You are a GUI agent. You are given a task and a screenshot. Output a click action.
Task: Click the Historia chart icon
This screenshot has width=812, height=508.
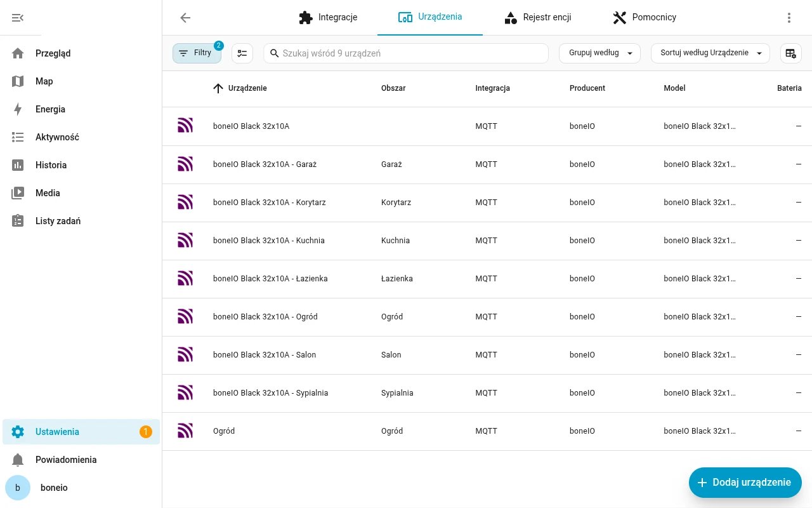(x=18, y=165)
